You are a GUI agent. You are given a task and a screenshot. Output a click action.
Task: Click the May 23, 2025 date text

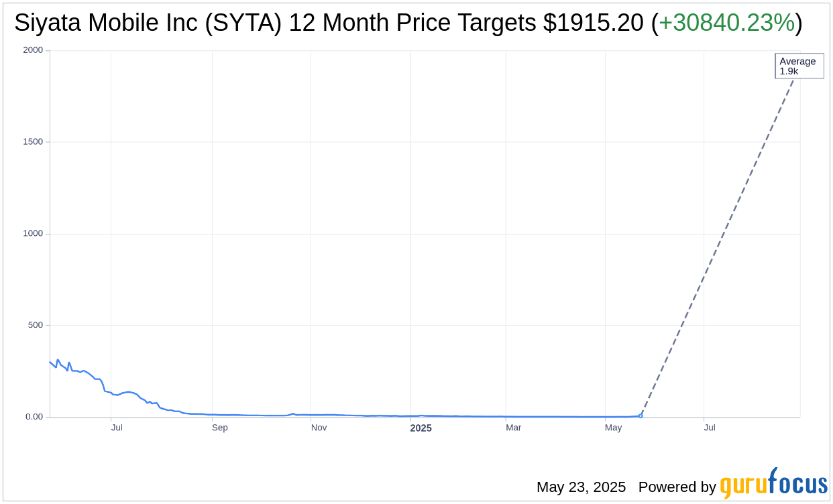pyautogui.click(x=581, y=487)
